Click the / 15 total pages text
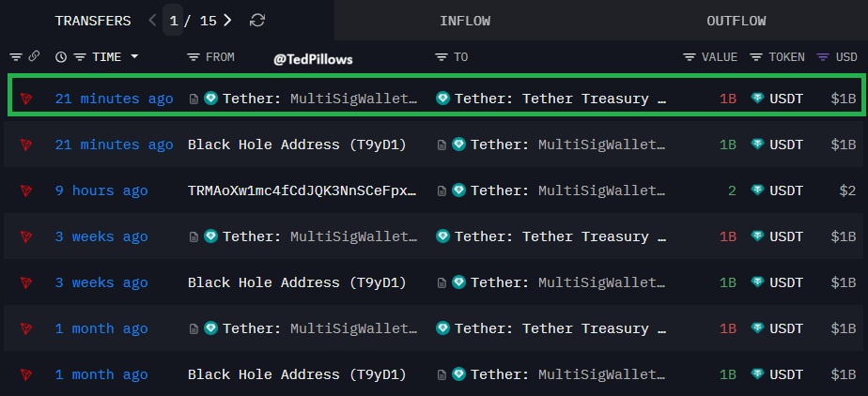 pyautogui.click(x=200, y=21)
